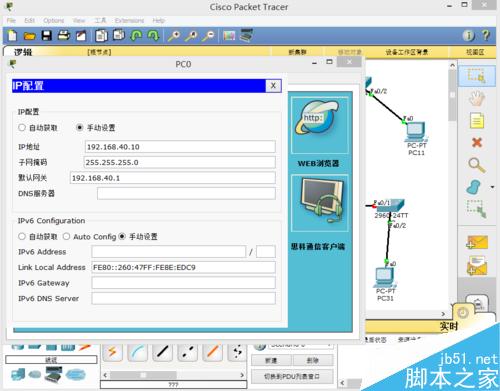
Task: Click the Add Complex PDU envelope icon
Action: click(477, 265)
